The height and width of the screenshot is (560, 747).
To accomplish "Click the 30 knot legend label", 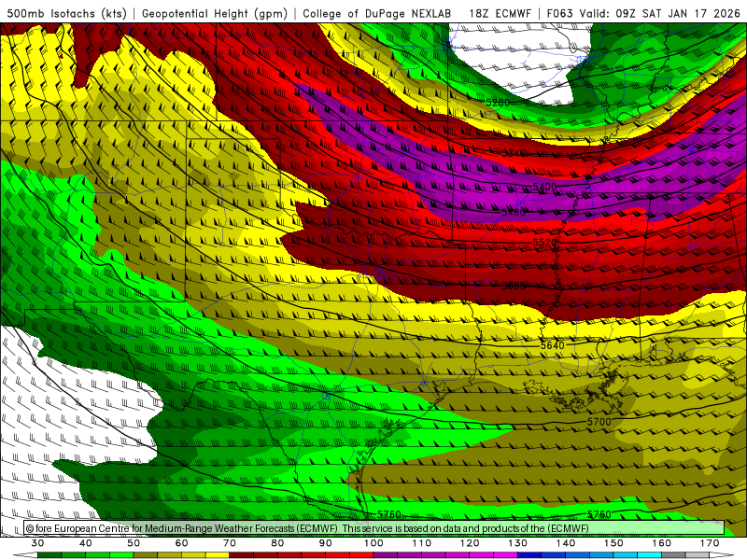I will (x=37, y=543).
